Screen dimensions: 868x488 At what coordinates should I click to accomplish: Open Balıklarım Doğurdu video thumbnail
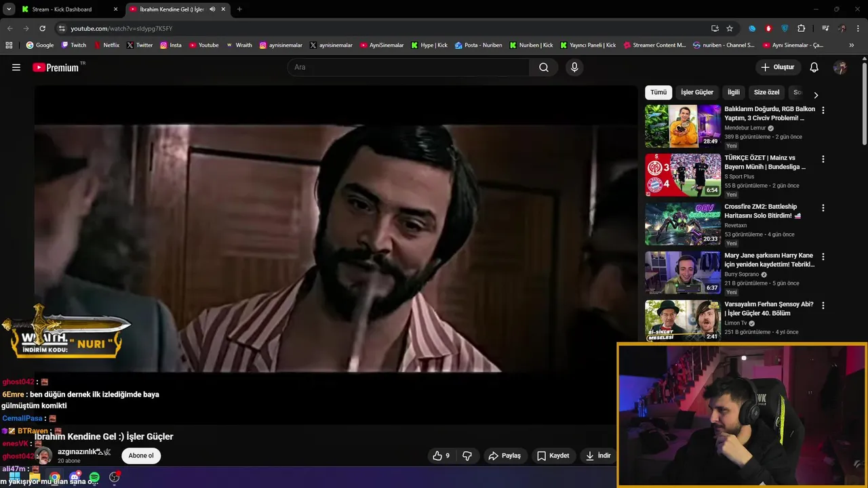click(683, 126)
